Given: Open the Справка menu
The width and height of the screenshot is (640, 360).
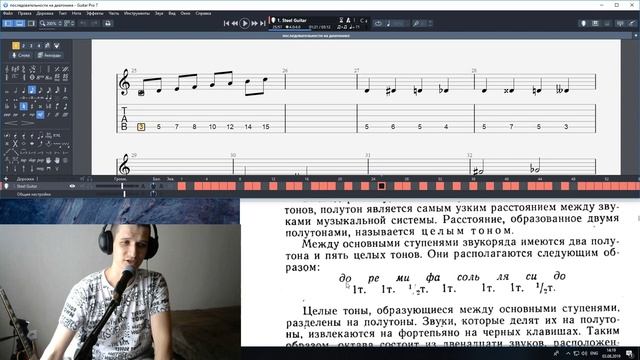Looking at the screenshot, I should click(203, 13).
